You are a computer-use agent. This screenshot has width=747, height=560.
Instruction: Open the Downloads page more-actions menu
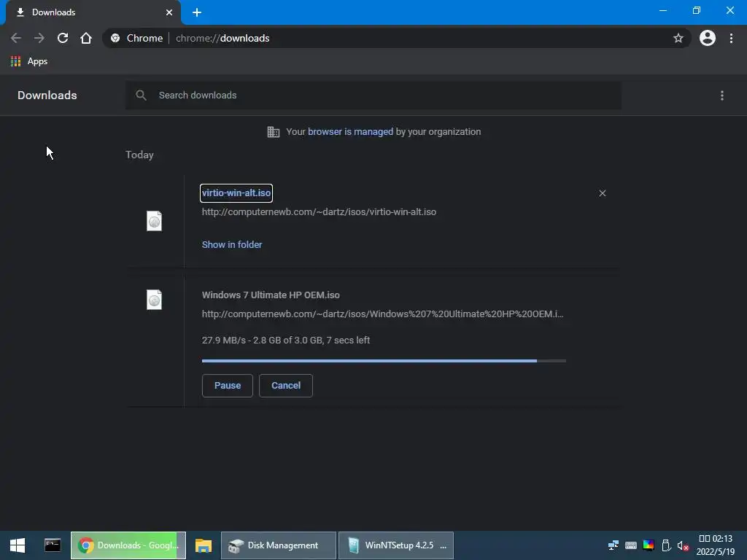(721, 96)
